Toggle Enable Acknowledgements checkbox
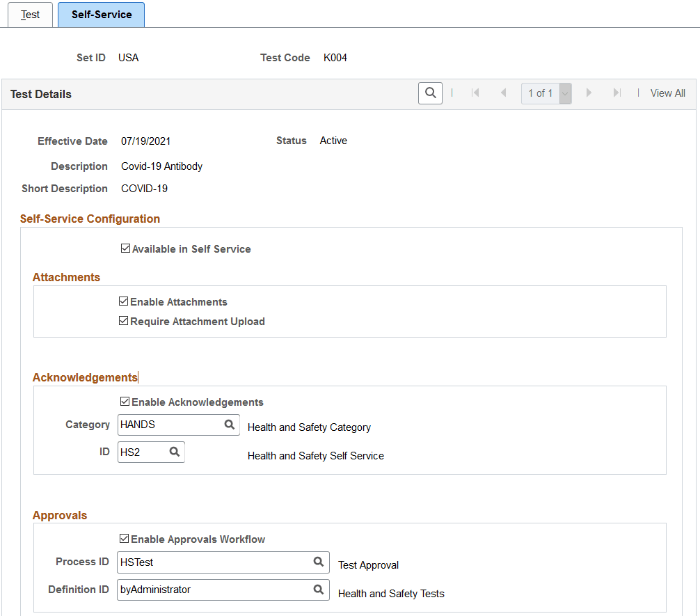This screenshot has height=616, width=700. [125, 402]
